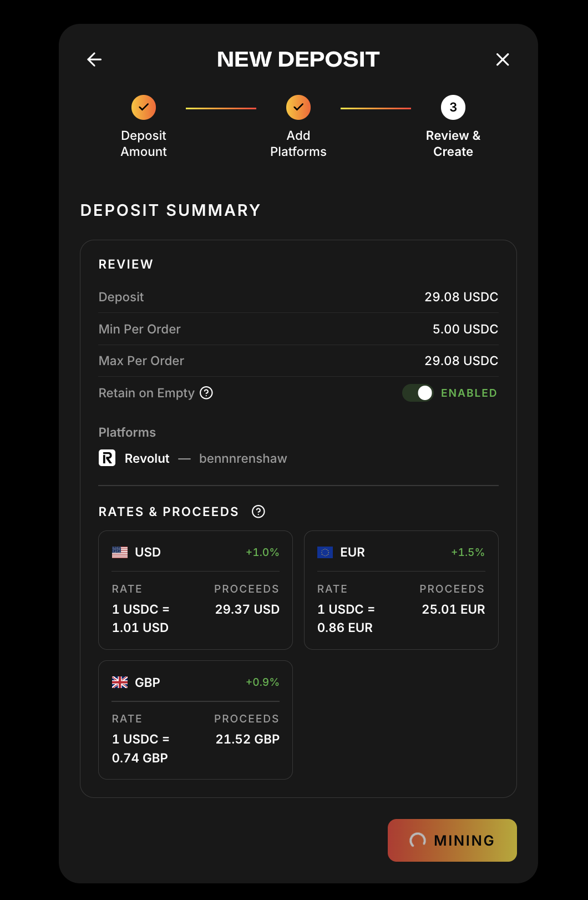The height and width of the screenshot is (900, 588).
Task: Click the UK flag icon
Action: [120, 682]
